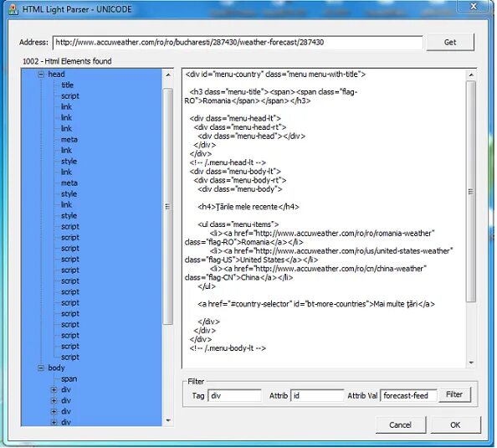Screen dimensions: 497x448
Task: Click the Get button
Action: (x=450, y=42)
